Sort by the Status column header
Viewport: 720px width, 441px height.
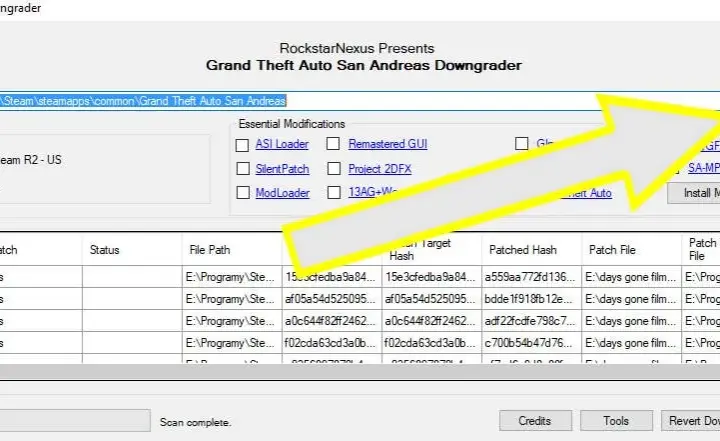tap(132, 249)
